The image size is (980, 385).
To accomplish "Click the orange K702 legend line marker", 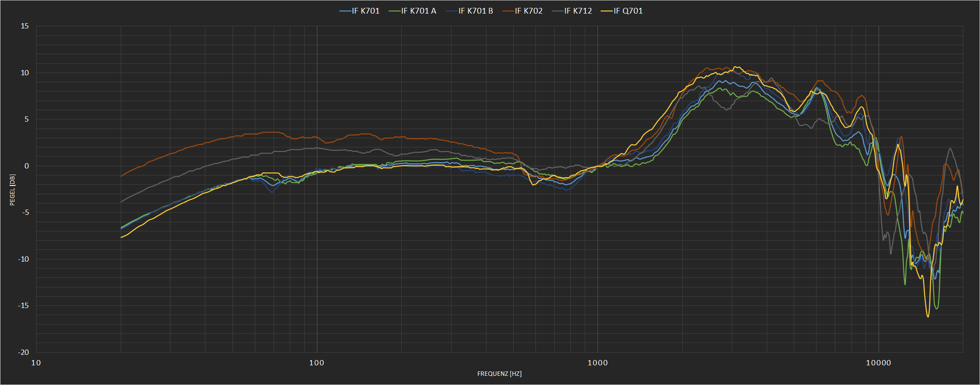I will coord(508,11).
